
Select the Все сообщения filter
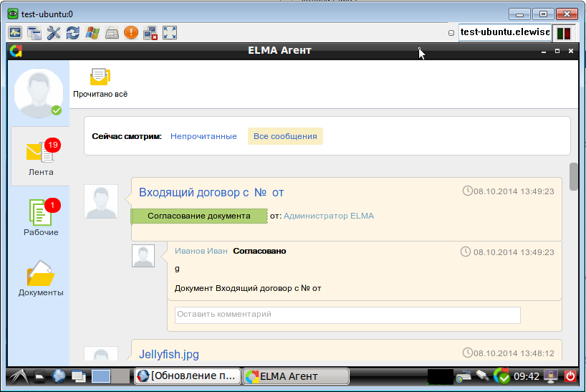[285, 136]
